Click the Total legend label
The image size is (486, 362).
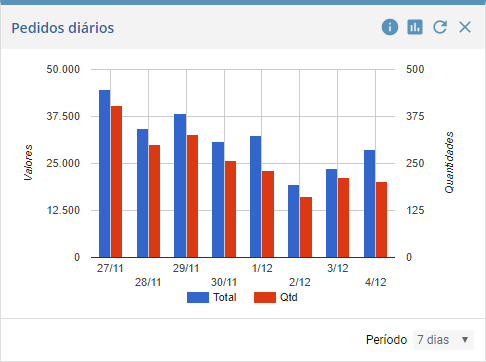(225, 297)
